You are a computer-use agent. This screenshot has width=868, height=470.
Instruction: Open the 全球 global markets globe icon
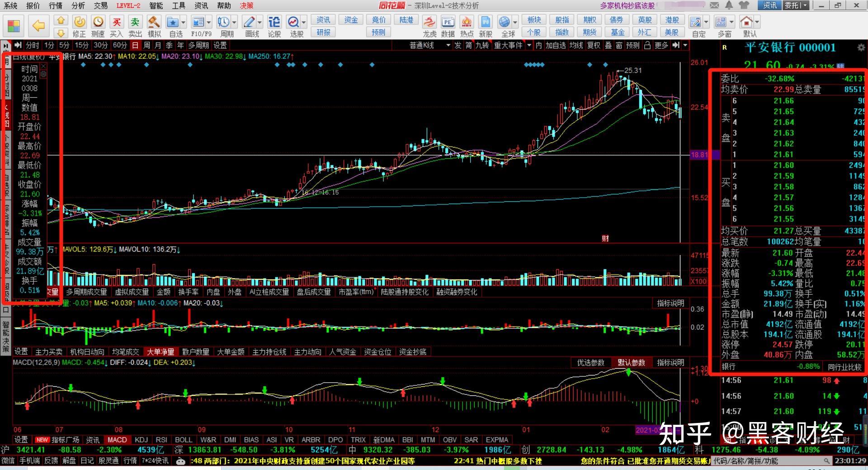coord(505,27)
